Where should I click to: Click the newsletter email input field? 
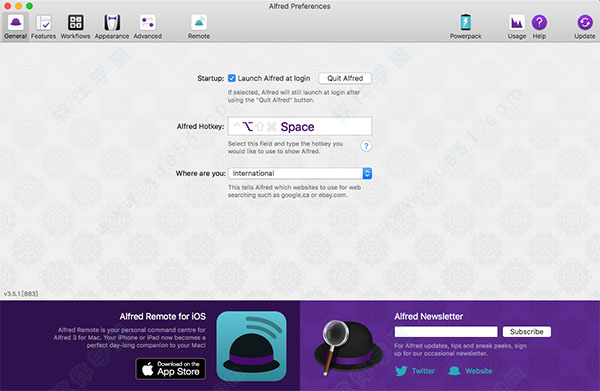click(x=446, y=332)
